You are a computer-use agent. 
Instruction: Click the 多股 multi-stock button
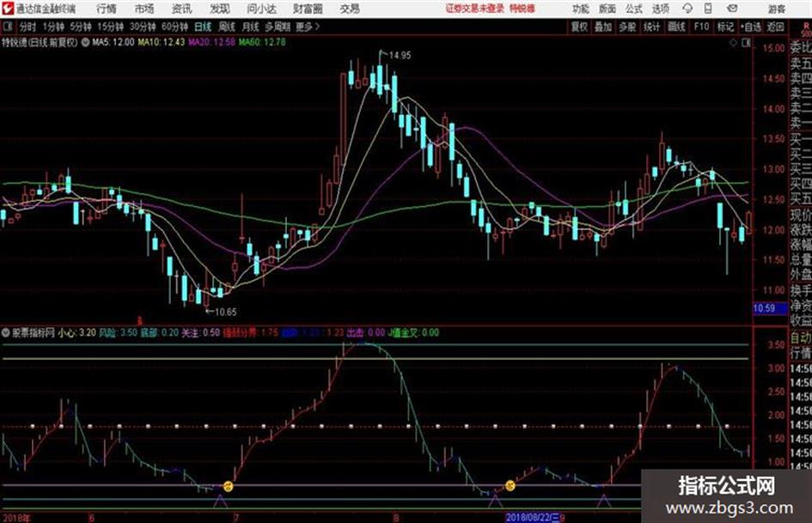[x=627, y=27]
